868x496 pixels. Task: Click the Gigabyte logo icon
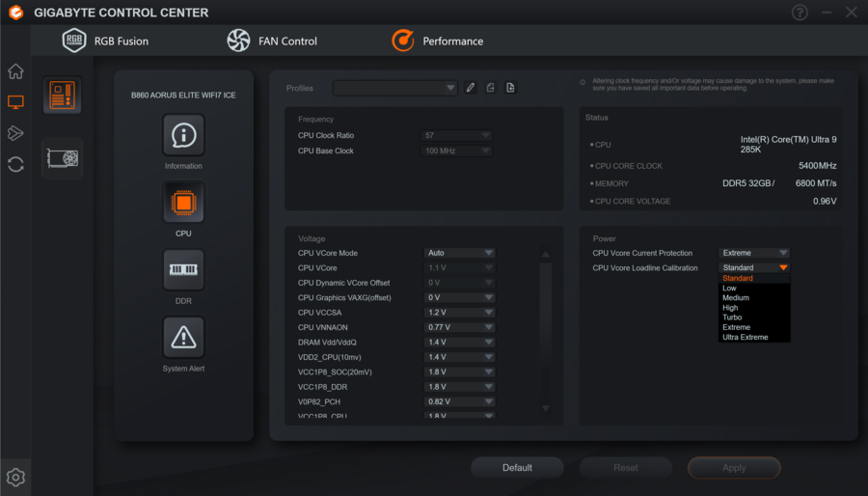(x=16, y=13)
